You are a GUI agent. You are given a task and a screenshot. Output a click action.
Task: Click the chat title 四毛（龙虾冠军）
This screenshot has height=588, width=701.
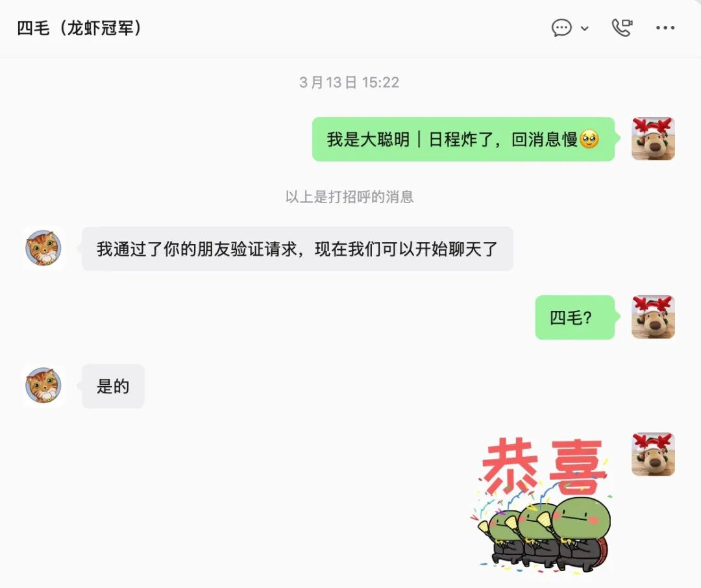click(80, 28)
